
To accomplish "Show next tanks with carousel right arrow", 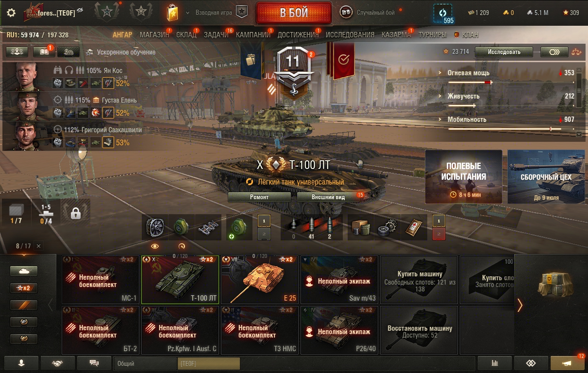I will point(520,305).
